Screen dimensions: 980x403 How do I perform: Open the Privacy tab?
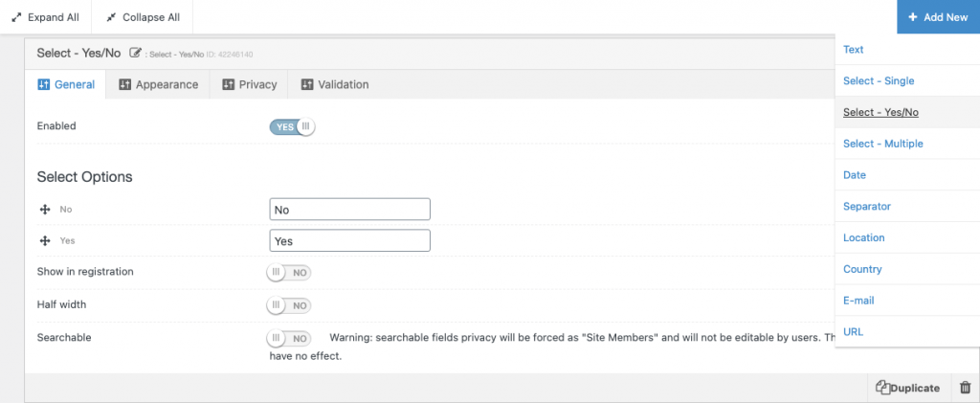click(x=249, y=84)
